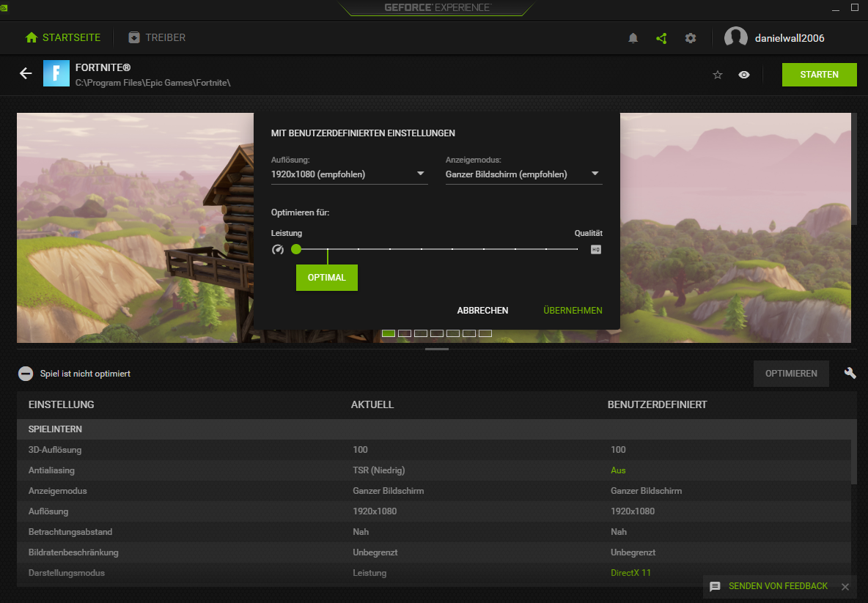Click the Anzeigemodus dropdown arrow
This screenshot has height=603, width=868.
pos(595,174)
